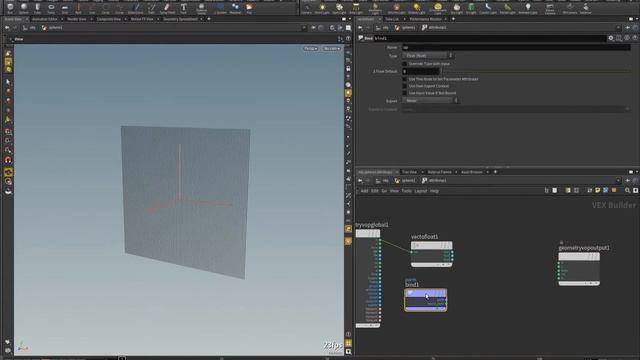Switch to the Asset Browser tab
The width and height of the screenshot is (640, 360).
(x=471, y=172)
